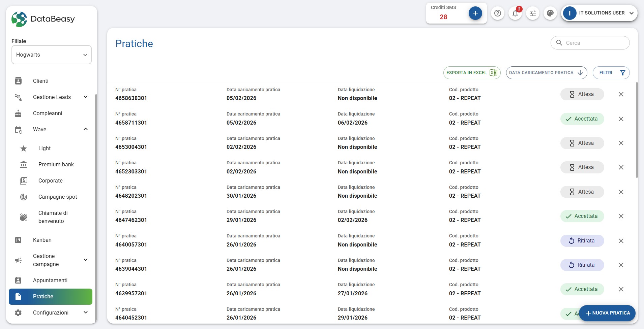Go to the Kanban page
This screenshot has height=329, width=644.
tap(42, 240)
